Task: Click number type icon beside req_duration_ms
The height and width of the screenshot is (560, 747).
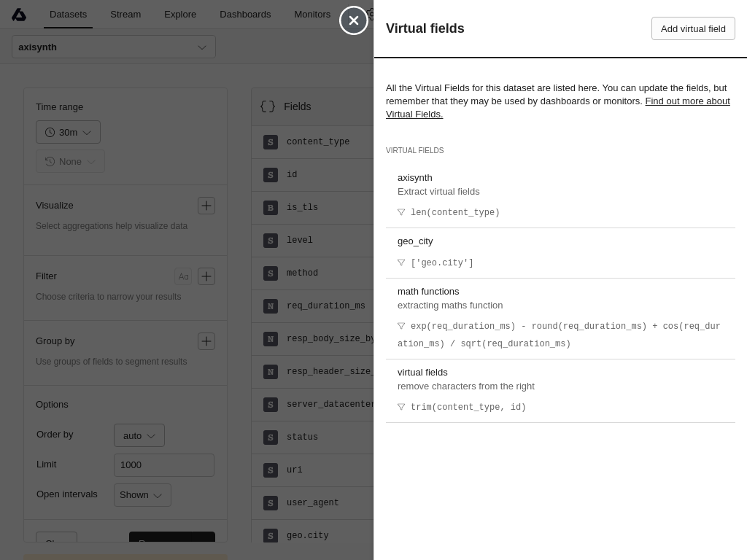Action: click(x=271, y=306)
